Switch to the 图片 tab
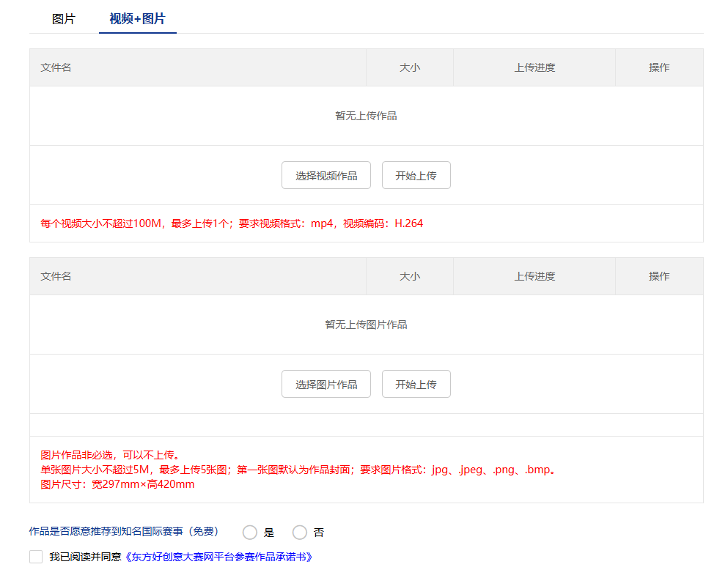The image size is (728, 578). (x=64, y=19)
